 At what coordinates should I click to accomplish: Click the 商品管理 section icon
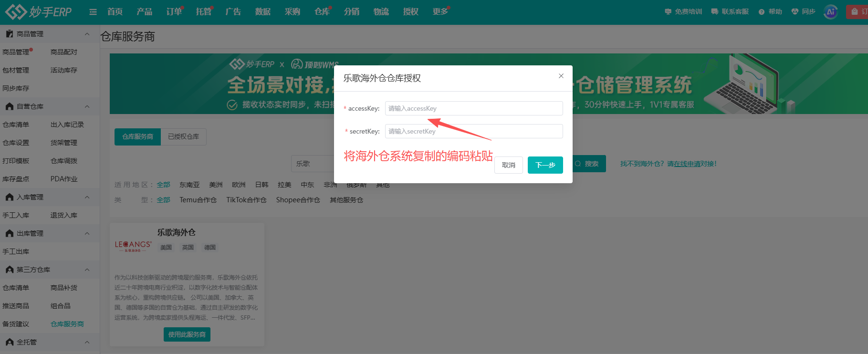[9, 34]
